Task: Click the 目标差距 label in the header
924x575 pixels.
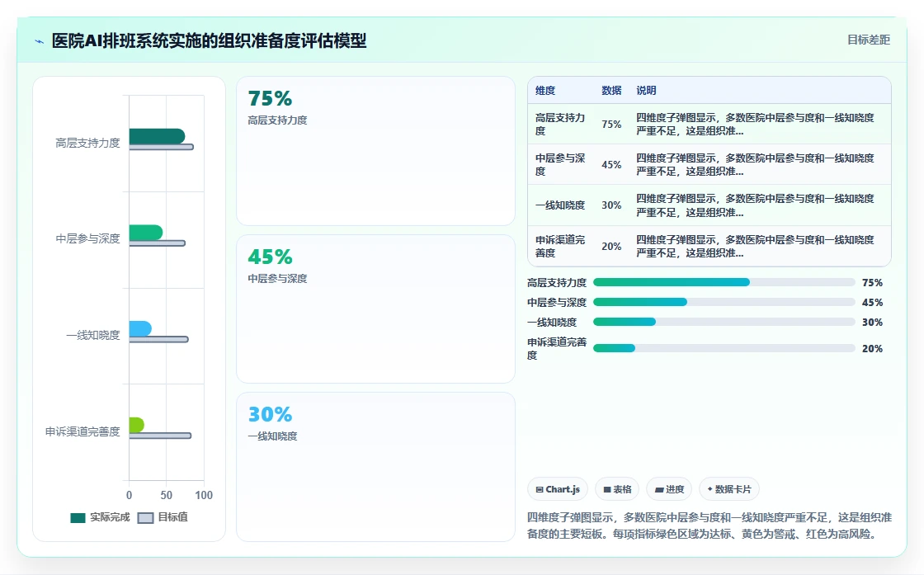Action: 869,40
